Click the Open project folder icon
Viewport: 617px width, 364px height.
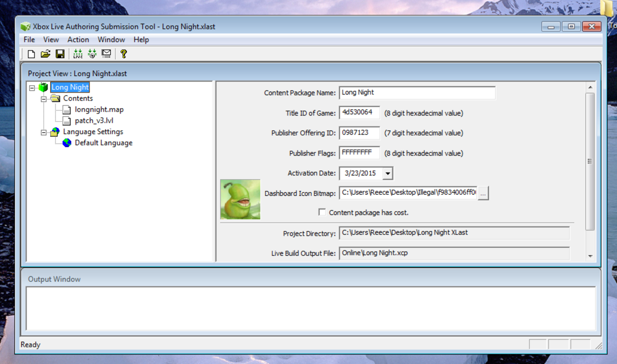pos(46,54)
